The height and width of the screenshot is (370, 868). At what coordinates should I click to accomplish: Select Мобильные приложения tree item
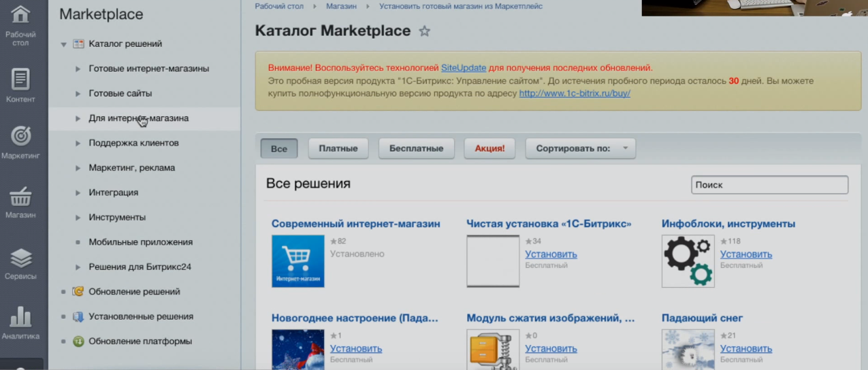pos(140,242)
